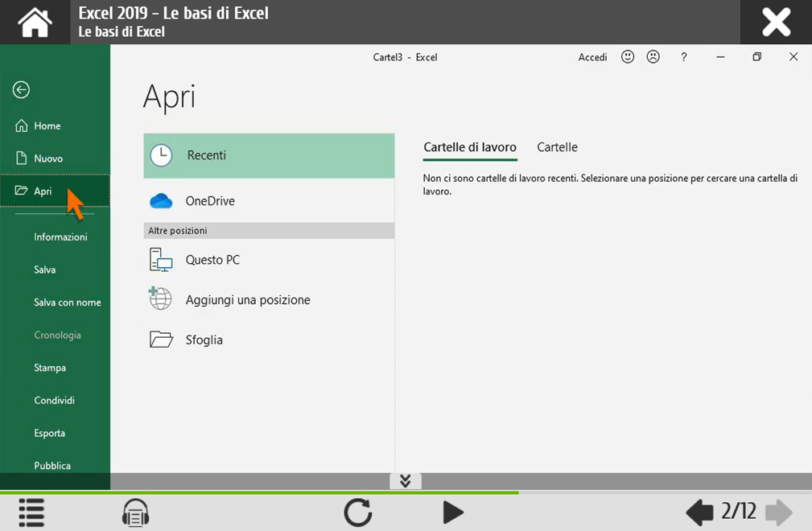
Task: Click the 'Non ci sono cartelle di lavoro recenti' message
Action: coord(610,185)
